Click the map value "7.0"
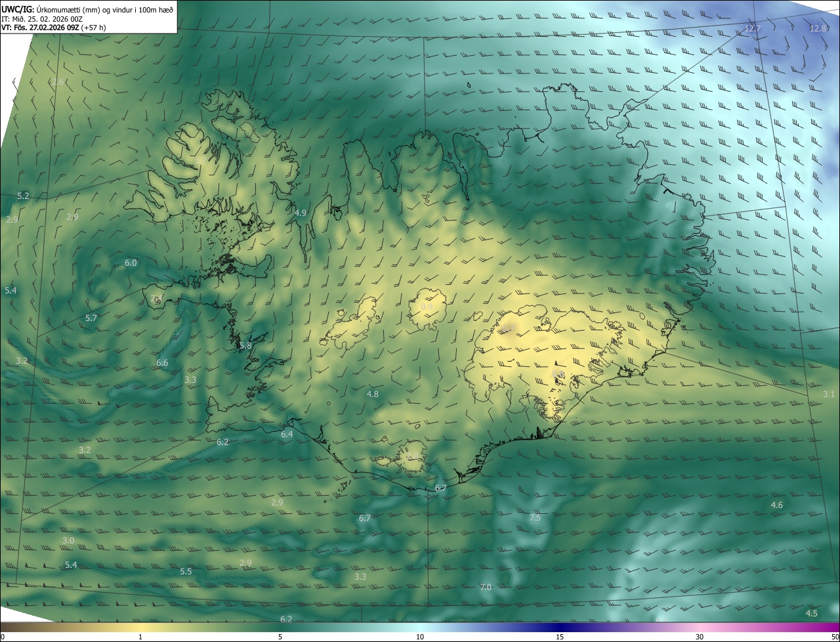The height and width of the screenshot is (642, 840). (x=486, y=587)
